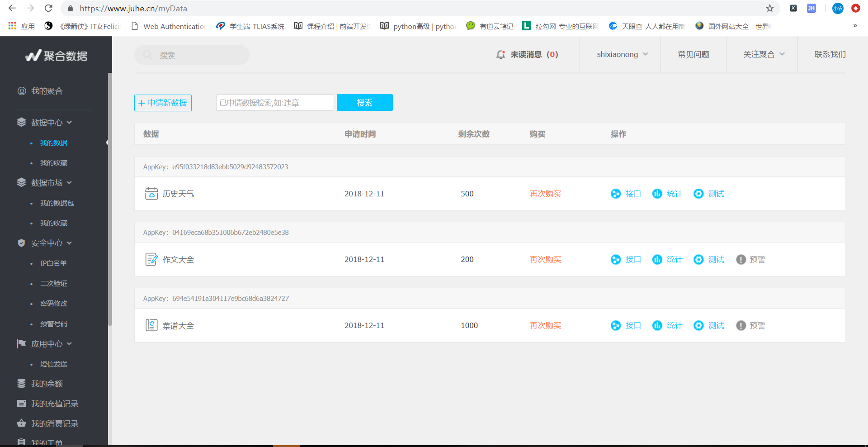
Task: Open 我的收藏 under 数据中心
Action: click(54, 163)
